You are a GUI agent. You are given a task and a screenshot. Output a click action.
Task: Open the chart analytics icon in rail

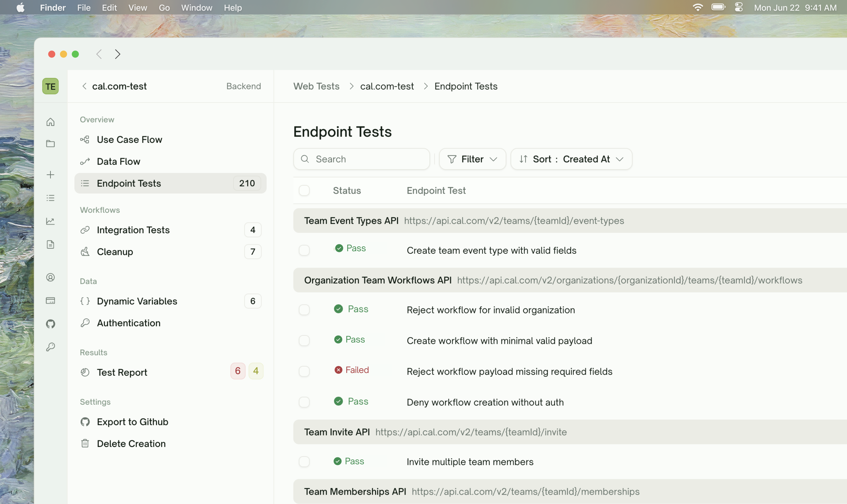50,221
